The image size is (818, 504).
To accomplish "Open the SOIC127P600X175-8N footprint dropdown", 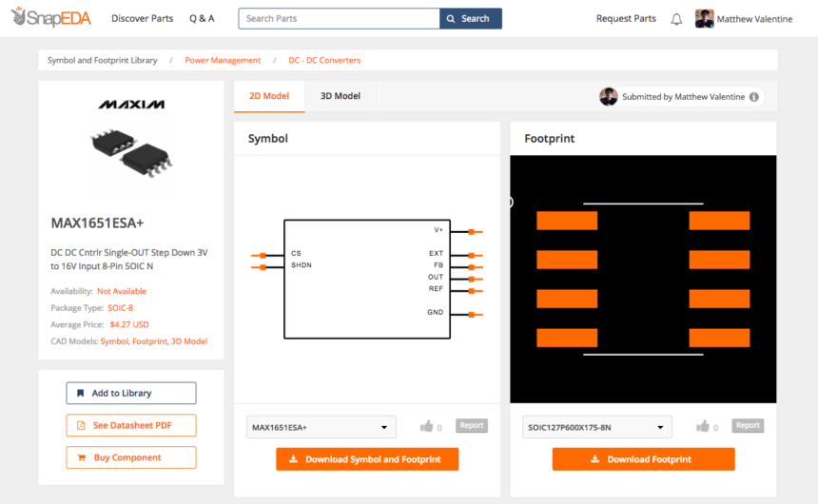I will [x=596, y=427].
